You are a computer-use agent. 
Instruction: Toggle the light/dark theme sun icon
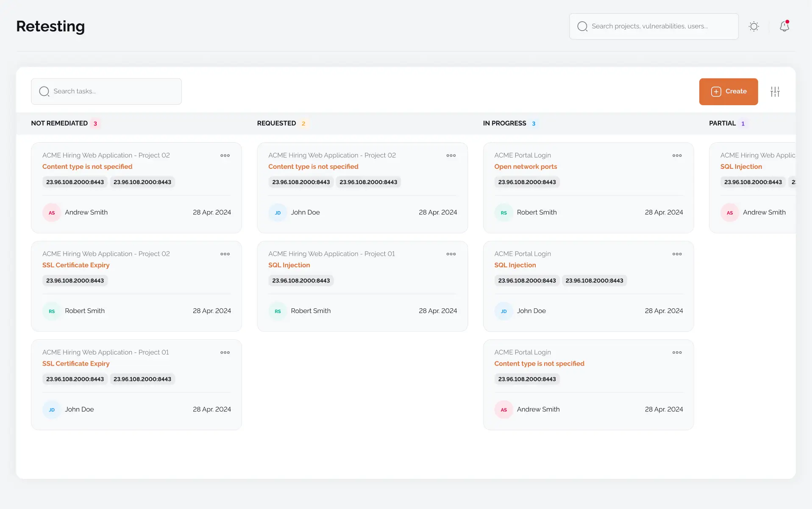point(754,26)
